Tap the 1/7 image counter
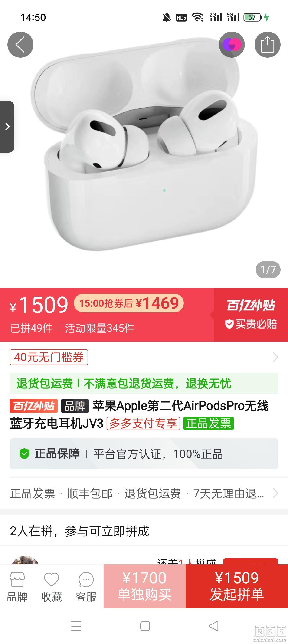The image size is (288, 644). 268,270
